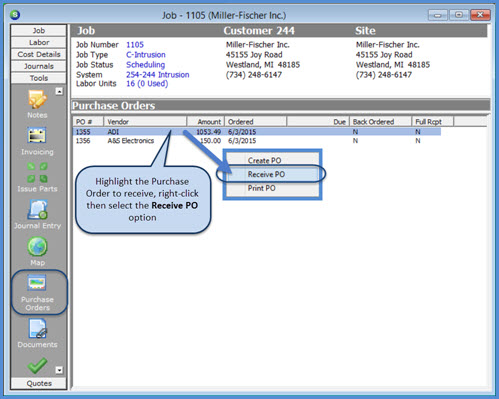The height and width of the screenshot is (399, 499).
Task: Sort by the Ordered column header
Action: point(256,122)
